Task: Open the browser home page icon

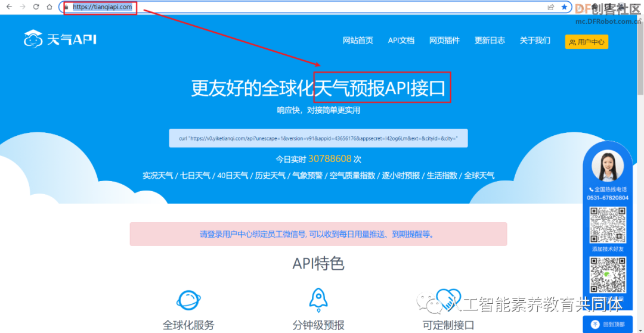Action: [49, 7]
